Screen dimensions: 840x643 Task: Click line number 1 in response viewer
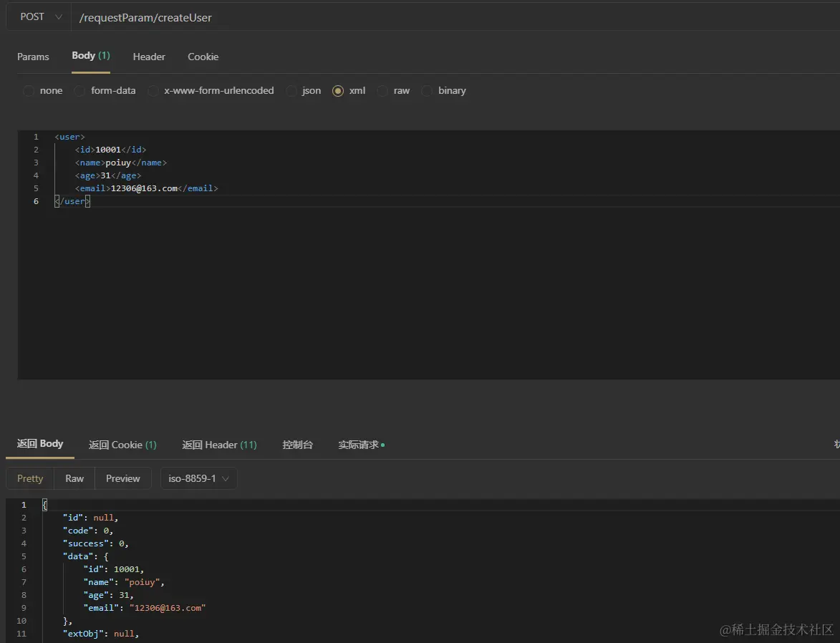point(24,505)
